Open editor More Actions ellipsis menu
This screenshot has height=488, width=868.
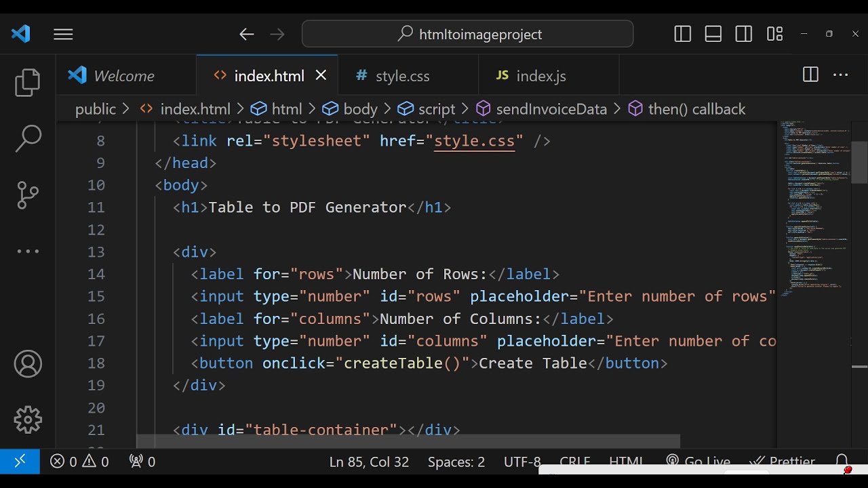tap(841, 75)
